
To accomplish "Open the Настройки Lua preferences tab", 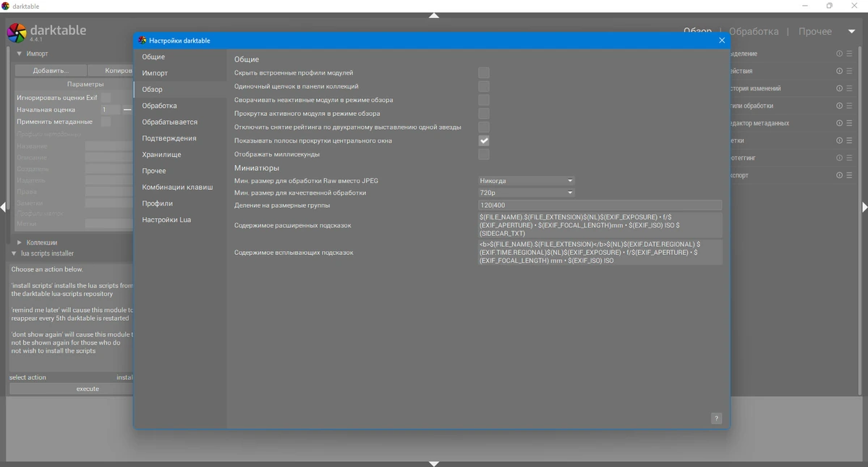I will [166, 219].
